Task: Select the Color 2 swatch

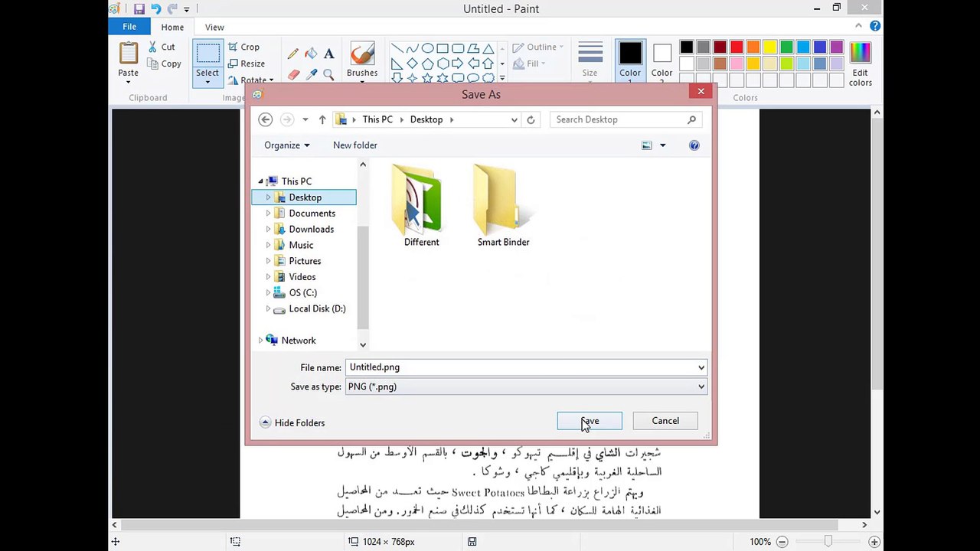Action: click(x=662, y=61)
